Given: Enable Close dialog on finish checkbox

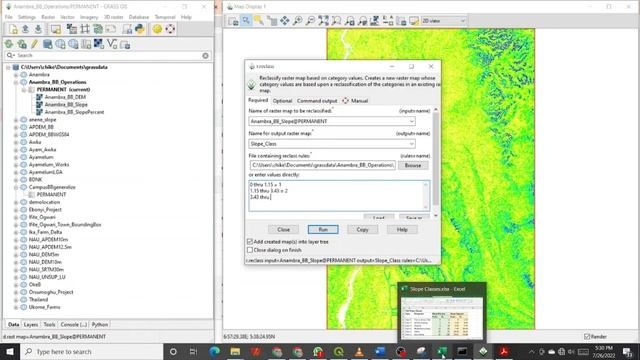Looking at the screenshot, I should (250, 250).
